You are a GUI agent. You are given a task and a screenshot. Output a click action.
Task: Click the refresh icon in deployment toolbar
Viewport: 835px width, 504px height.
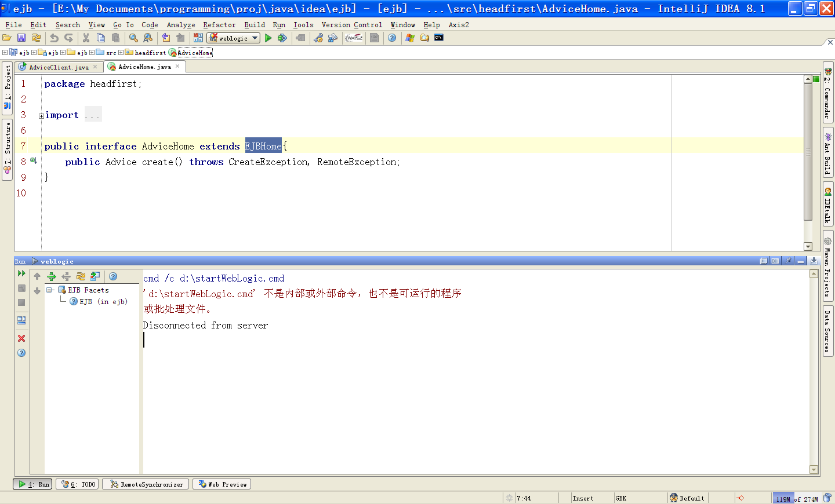coord(81,276)
